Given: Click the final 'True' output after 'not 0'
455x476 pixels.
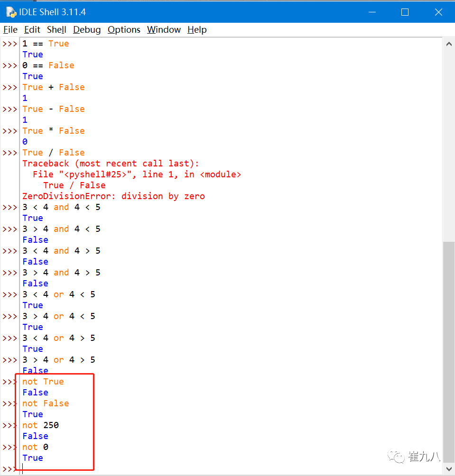Looking at the screenshot, I should (33, 458).
